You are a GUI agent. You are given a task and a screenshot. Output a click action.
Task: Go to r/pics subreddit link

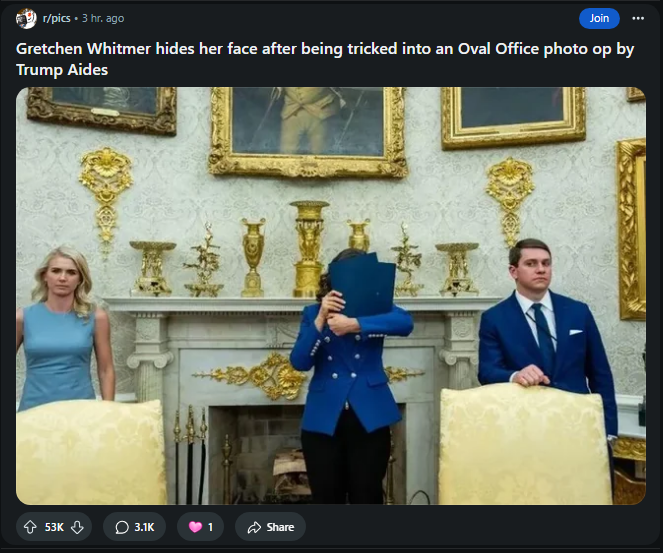[x=57, y=18]
